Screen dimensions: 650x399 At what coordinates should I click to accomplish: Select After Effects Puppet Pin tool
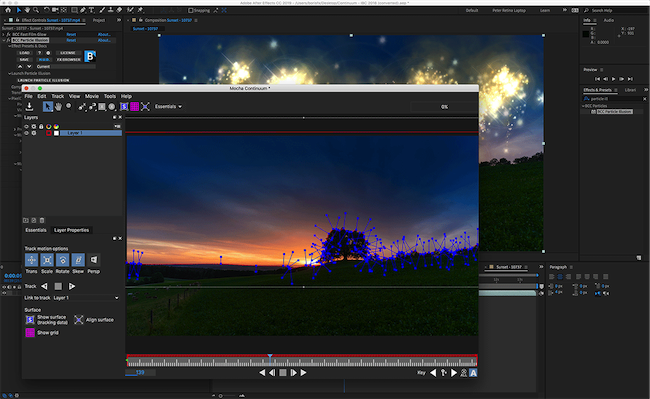[141, 10]
